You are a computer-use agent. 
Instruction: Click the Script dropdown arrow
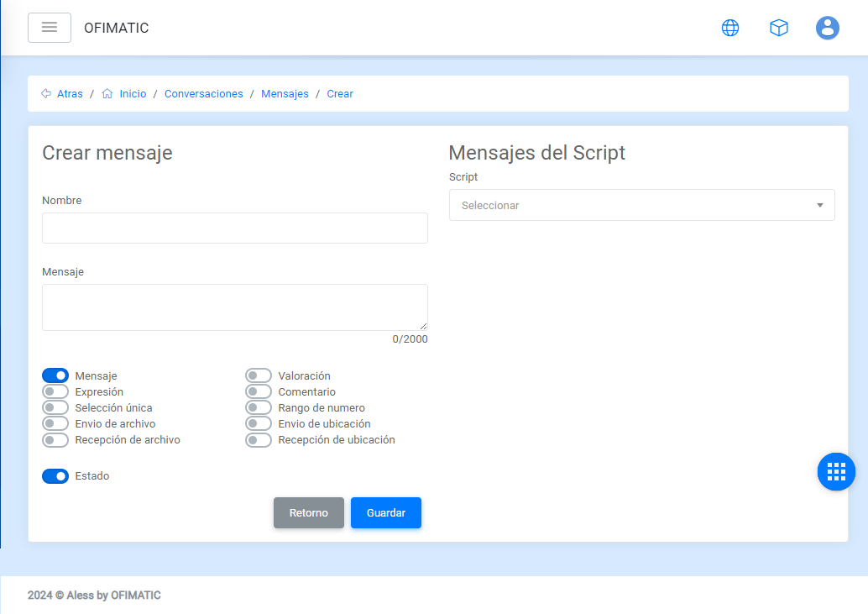pyautogui.click(x=819, y=205)
